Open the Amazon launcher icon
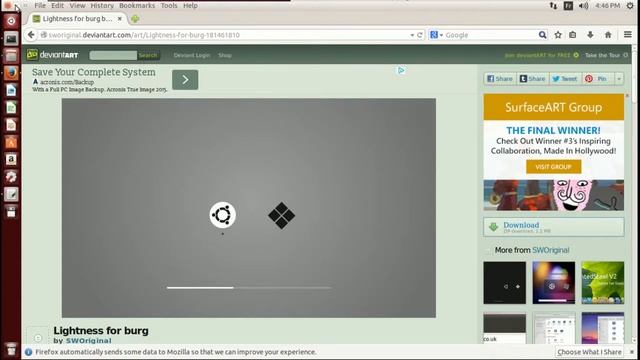The width and height of the screenshot is (640, 360). coord(11,159)
